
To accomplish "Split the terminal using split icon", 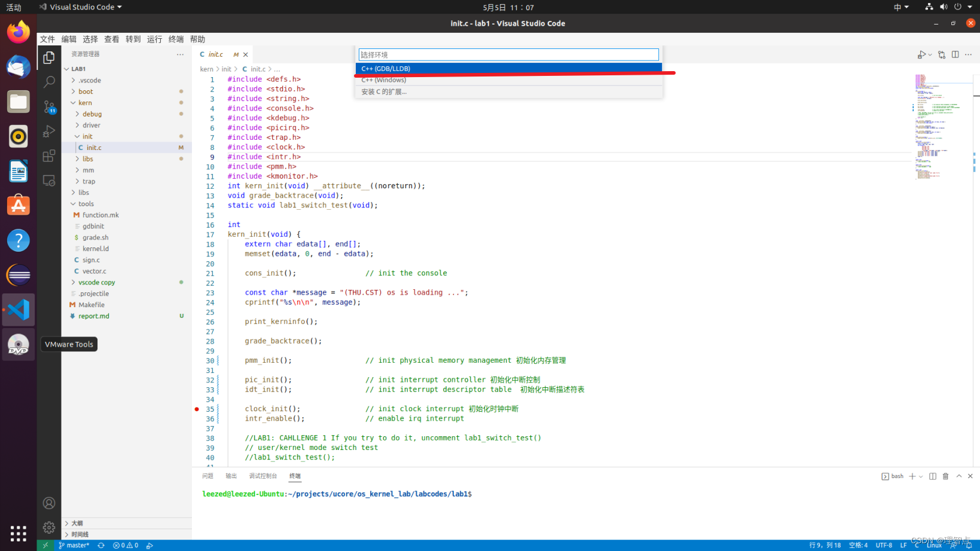I will click(933, 476).
